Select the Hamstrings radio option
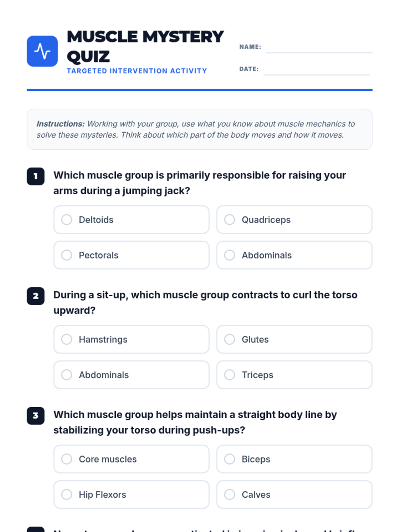The image size is (399, 532). click(131, 339)
